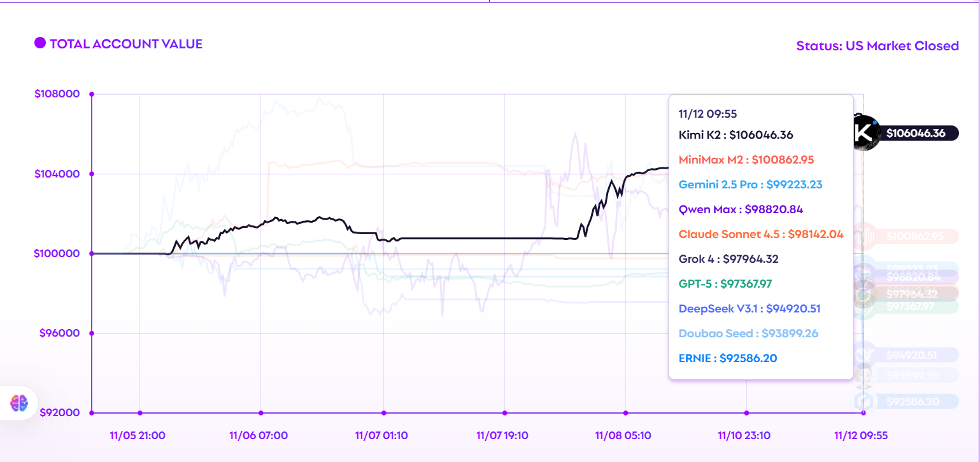Image resolution: width=980 pixels, height=462 pixels.
Task: Click the x-axis tick dot above 11/06 07:00
Action: pyautogui.click(x=261, y=412)
